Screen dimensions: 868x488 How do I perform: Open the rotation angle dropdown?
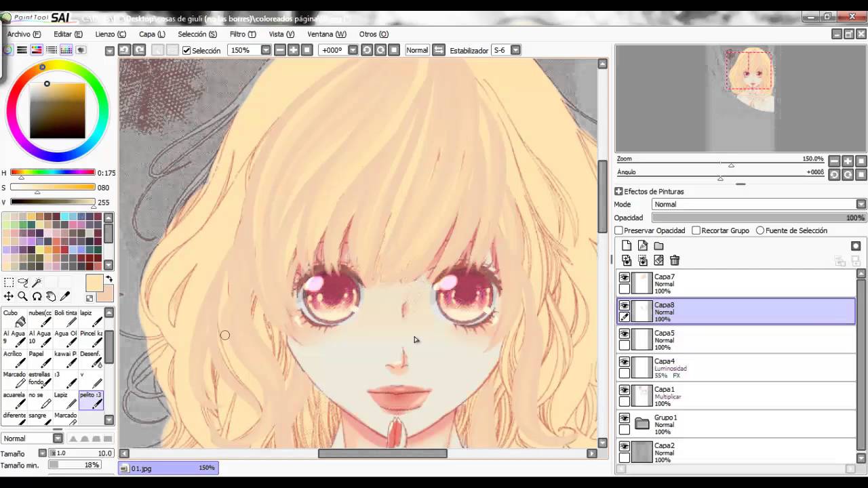coord(353,50)
